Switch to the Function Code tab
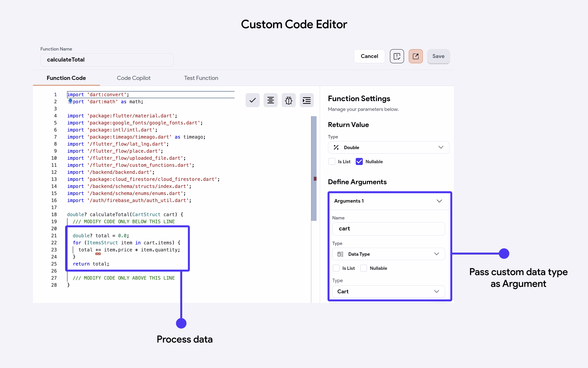Screen dimensions: 588x368 (x=66, y=78)
